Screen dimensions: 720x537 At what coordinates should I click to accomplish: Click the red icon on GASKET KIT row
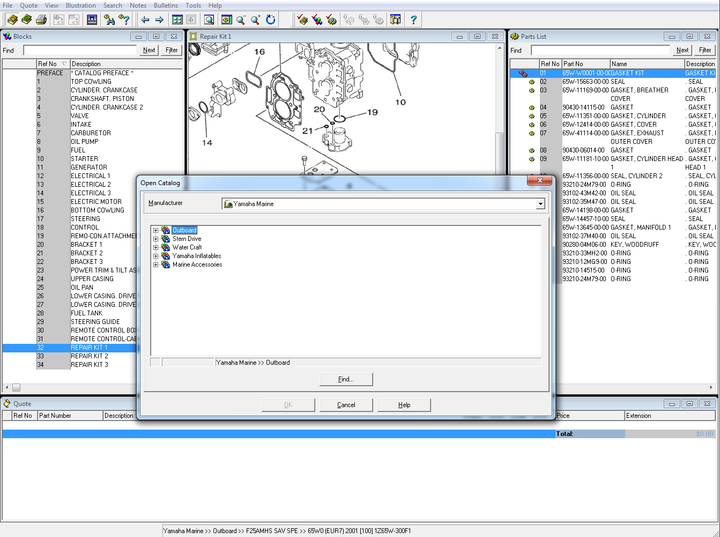click(x=523, y=73)
